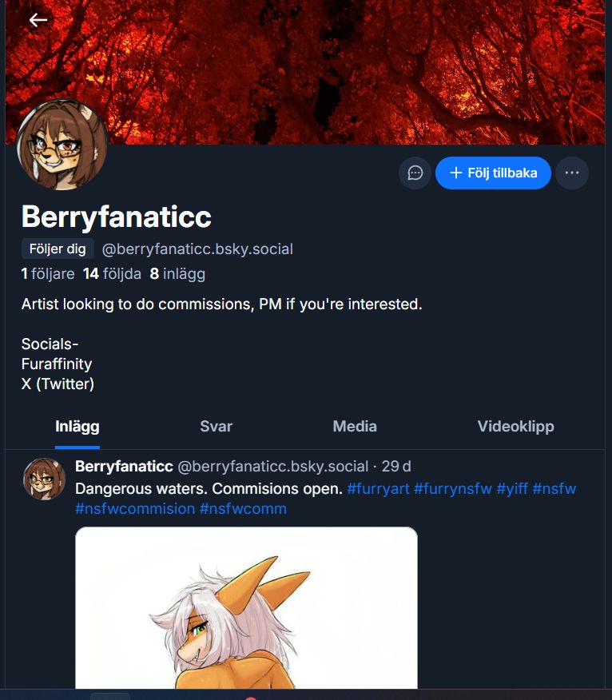The height and width of the screenshot is (700, 612).
Task: Click the Följ tillbaka button
Action: click(x=493, y=173)
